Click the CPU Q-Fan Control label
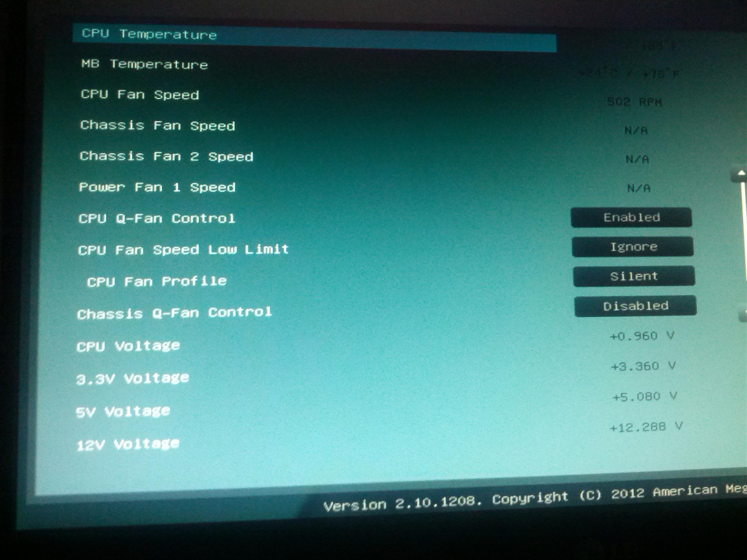This screenshot has width=747, height=560. 157,218
